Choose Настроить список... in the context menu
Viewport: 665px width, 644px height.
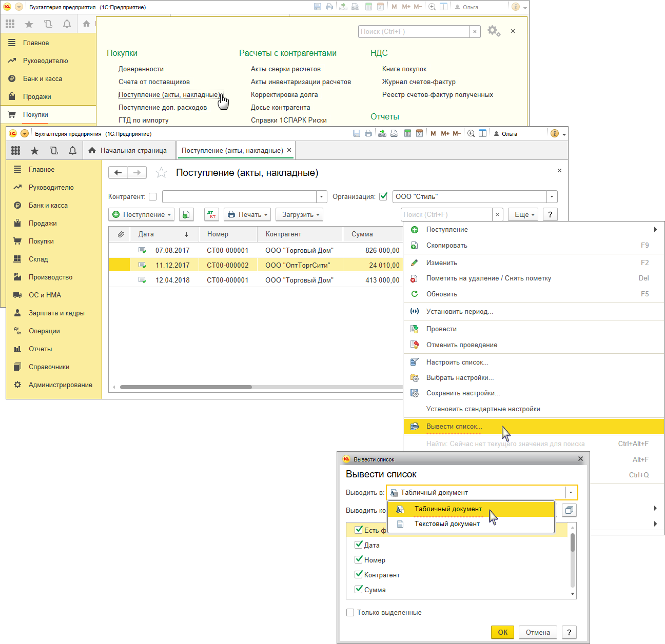pyautogui.click(x=534, y=362)
